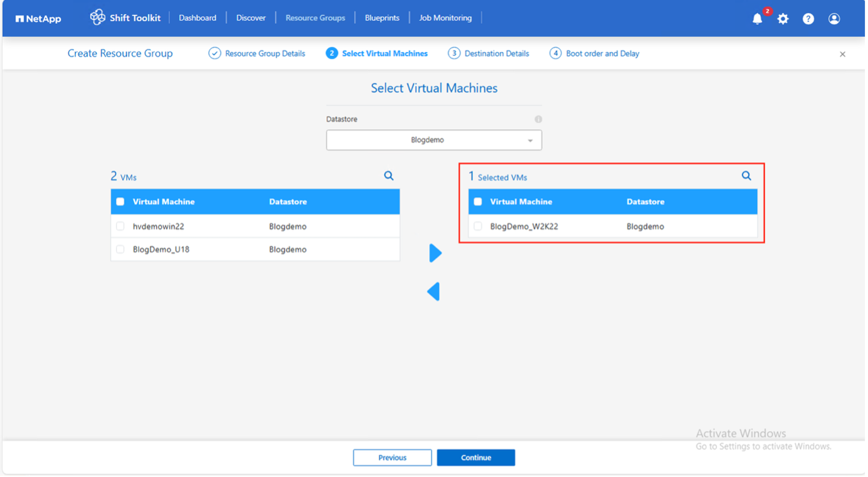Image resolution: width=868 pixels, height=477 pixels.
Task: Close the Create Resource Group wizard
Action: click(x=842, y=54)
